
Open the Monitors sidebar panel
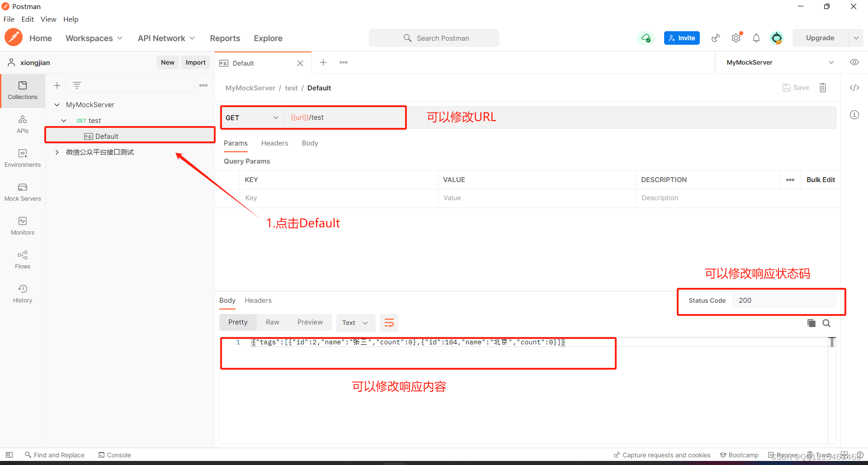click(23, 226)
